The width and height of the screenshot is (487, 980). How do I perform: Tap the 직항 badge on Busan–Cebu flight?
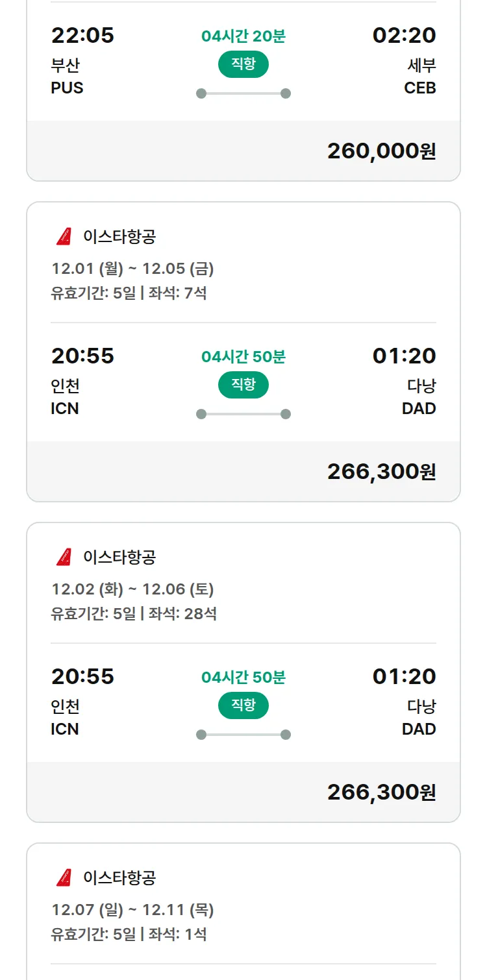[x=243, y=64]
